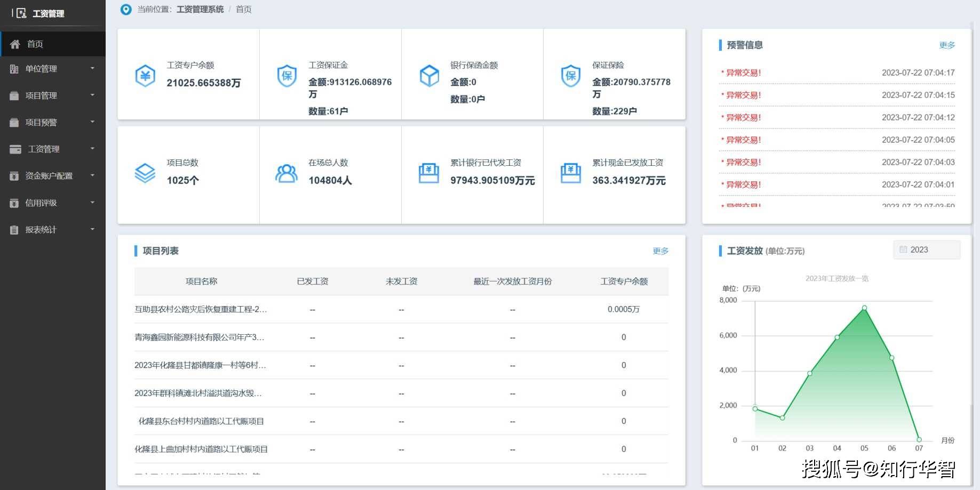
Task: Click the May data point on chart
Action: pyautogui.click(x=864, y=308)
